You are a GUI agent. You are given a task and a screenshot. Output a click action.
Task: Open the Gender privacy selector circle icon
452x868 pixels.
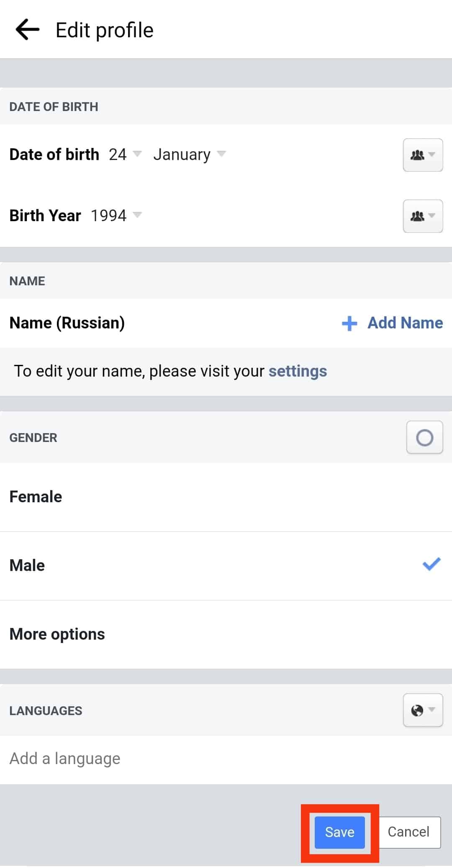pyautogui.click(x=424, y=438)
